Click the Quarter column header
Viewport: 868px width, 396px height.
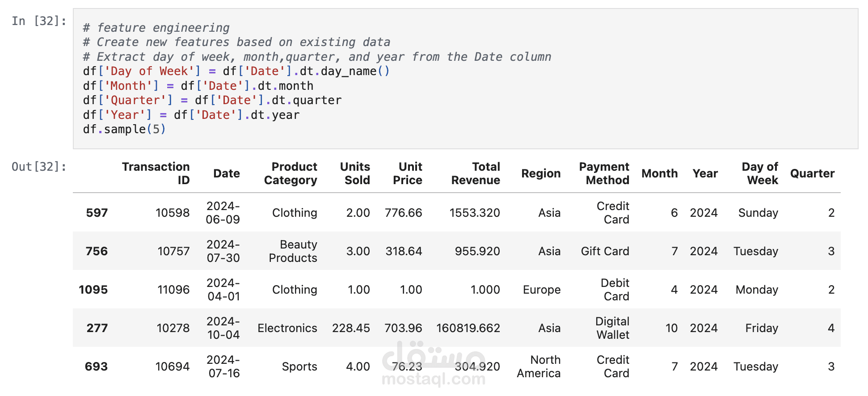812,173
